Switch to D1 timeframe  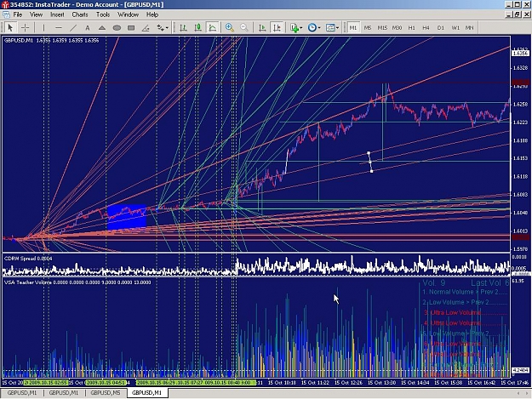click(440, 28)
